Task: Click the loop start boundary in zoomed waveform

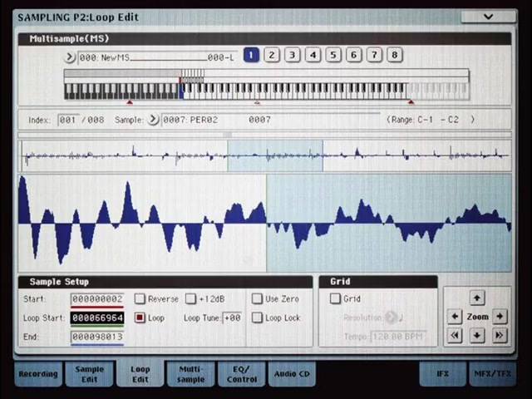Action: [x=267, y=223]
